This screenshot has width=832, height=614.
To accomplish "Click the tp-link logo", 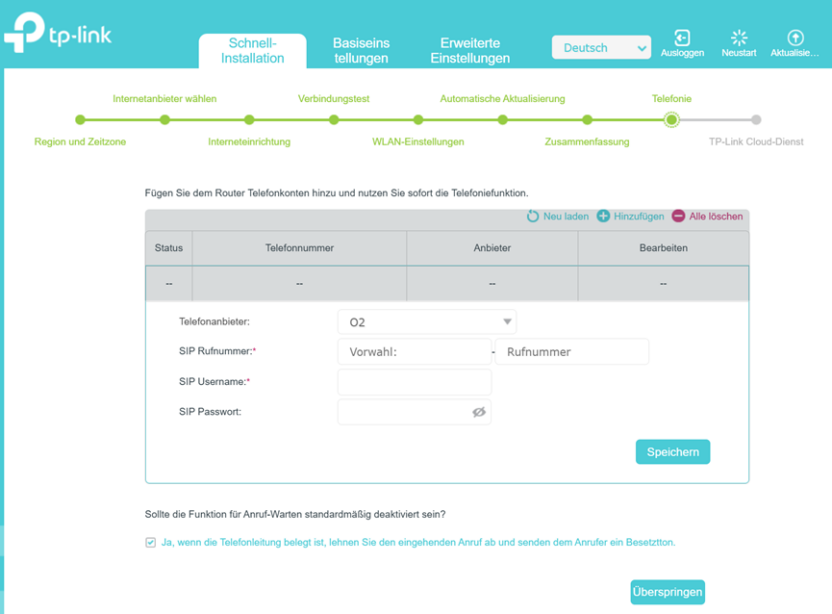I will point(57,35).
